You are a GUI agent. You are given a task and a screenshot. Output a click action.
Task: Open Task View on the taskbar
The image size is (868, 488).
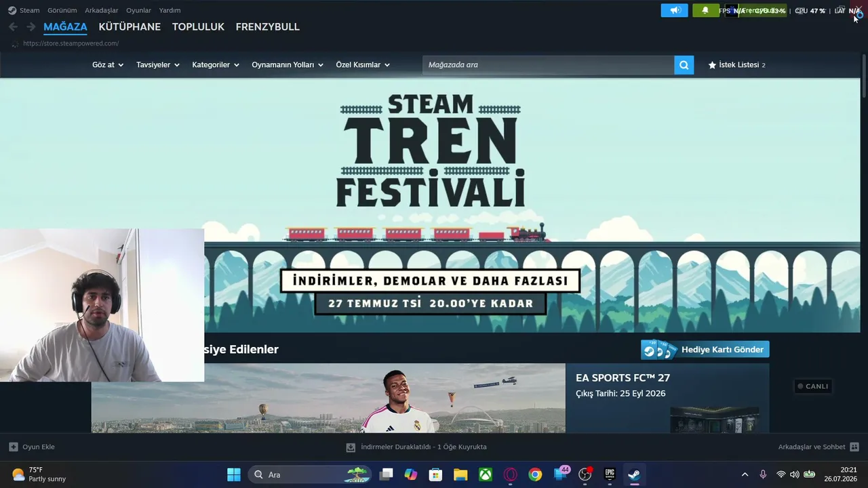click(386, 474)
